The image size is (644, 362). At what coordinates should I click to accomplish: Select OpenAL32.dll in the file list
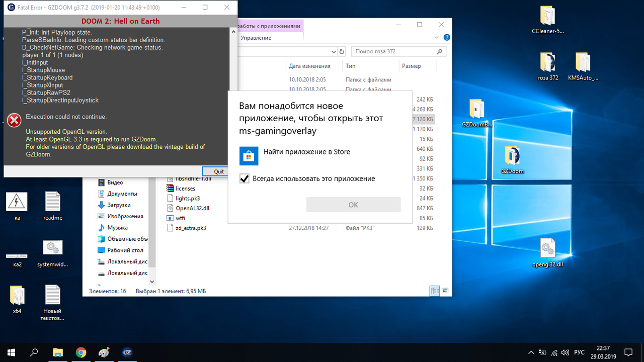(188, 208)
